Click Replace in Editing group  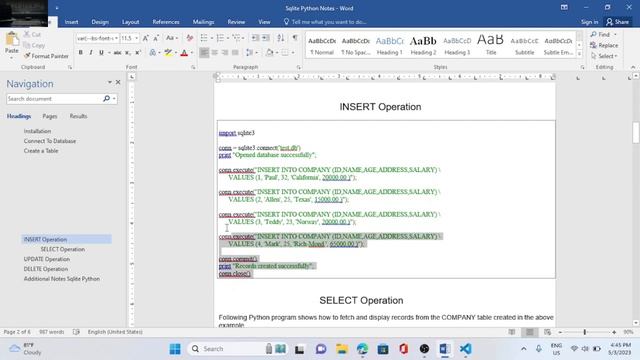click(x=604, y=45)
